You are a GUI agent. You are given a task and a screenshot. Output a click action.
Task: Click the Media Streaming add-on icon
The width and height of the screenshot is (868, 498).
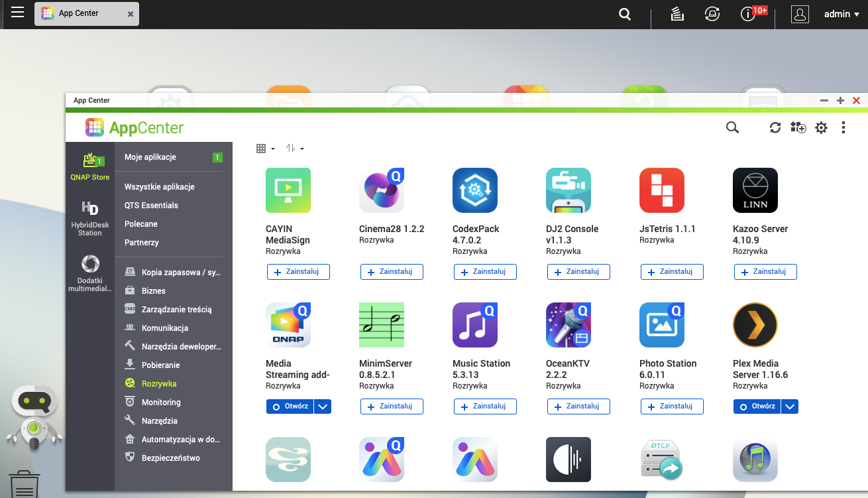click(288, 325)
